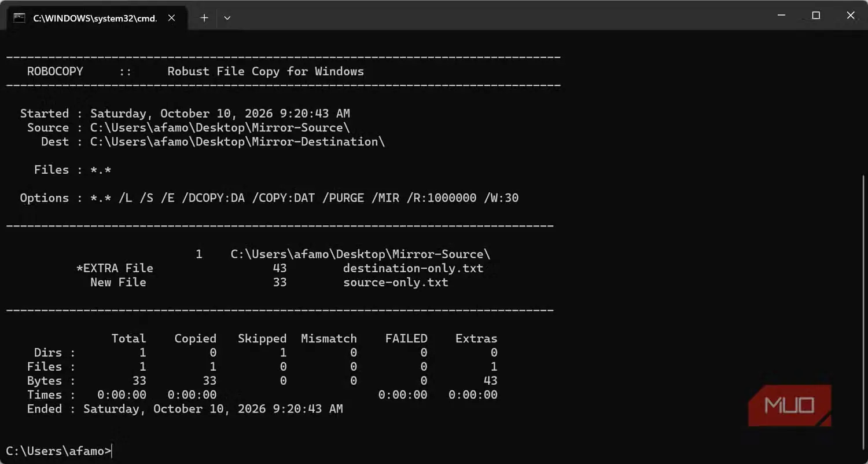Click the Skipped value 1 in Dirs row
The height and width of the screenshot is (464, 868).
click(x=283, y=352)
